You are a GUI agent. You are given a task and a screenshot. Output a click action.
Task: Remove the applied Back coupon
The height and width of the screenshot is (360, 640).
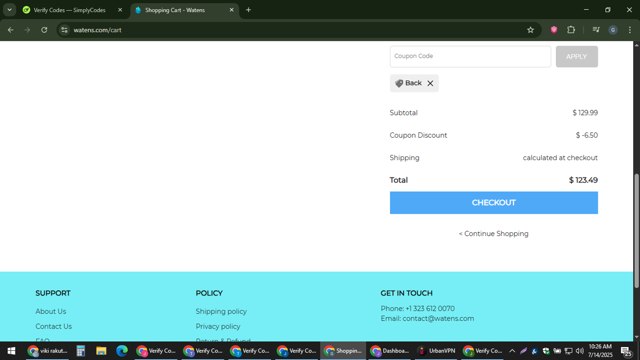(x=430, y=83)
